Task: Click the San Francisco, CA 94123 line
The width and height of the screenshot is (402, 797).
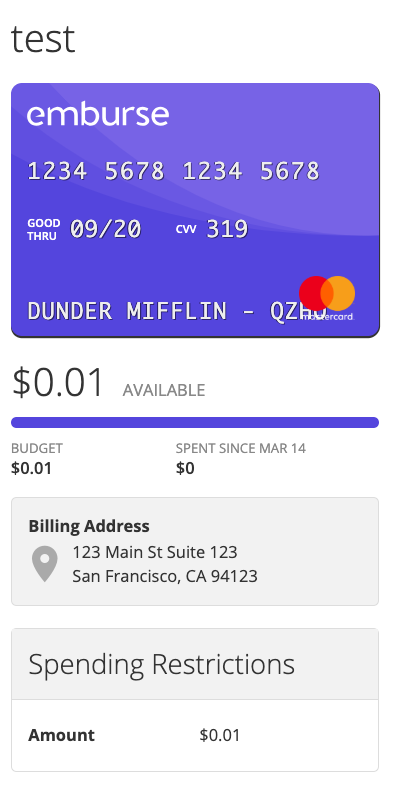Action: click(x=165, y=576)
